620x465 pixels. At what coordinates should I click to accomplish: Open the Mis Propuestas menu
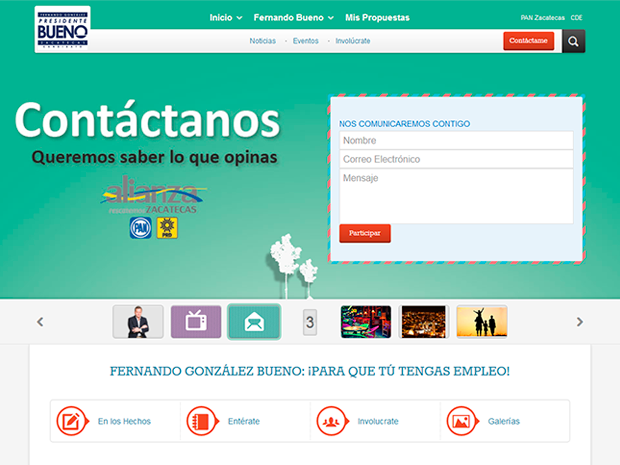(x=377, y=18)
